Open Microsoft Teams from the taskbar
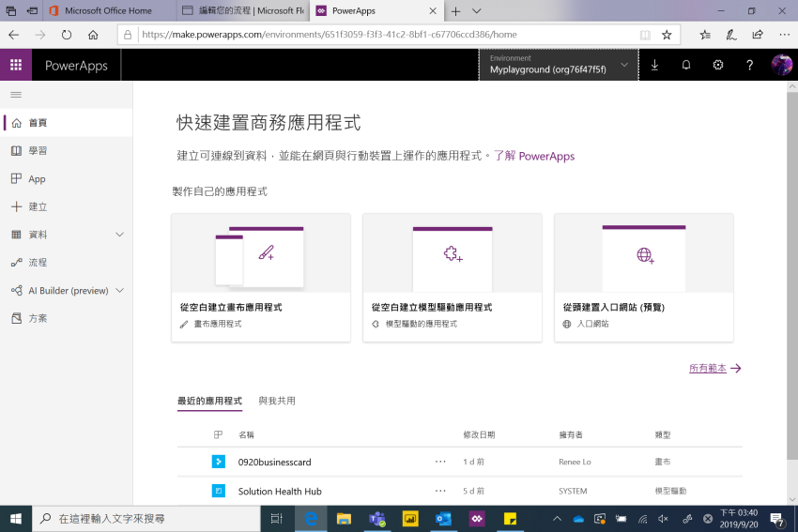 (377, 519)
